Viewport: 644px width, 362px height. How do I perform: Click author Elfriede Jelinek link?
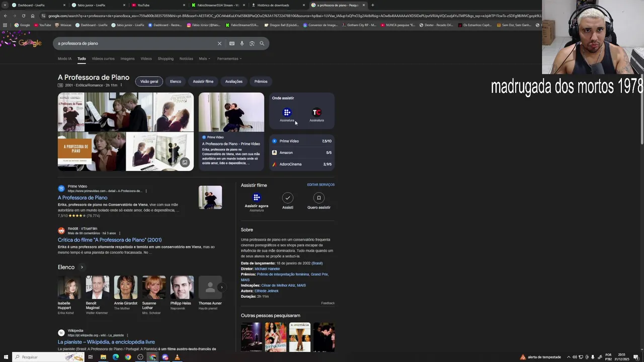coord(266,291)
